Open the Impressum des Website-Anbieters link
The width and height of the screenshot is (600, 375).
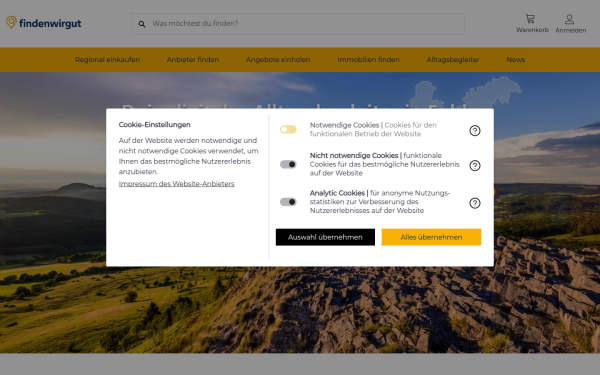(x=176, y=184)
